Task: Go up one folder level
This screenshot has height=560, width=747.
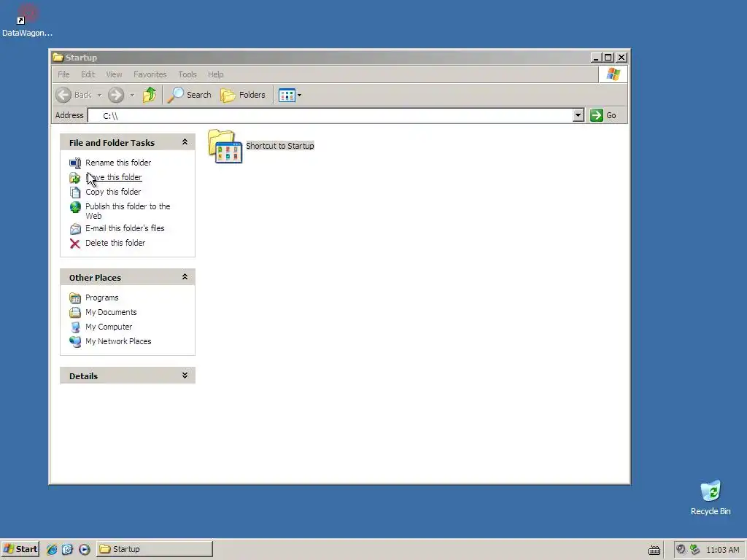Action: point(150,95)
